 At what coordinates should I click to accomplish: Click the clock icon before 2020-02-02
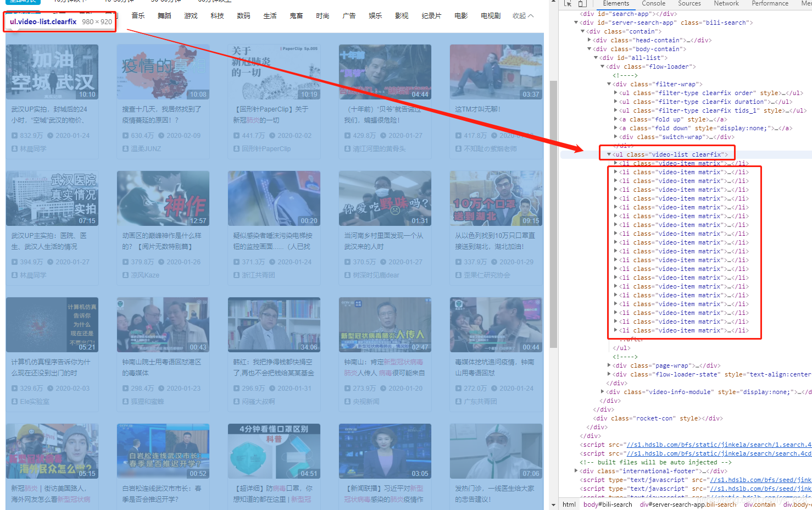point(272,136)
